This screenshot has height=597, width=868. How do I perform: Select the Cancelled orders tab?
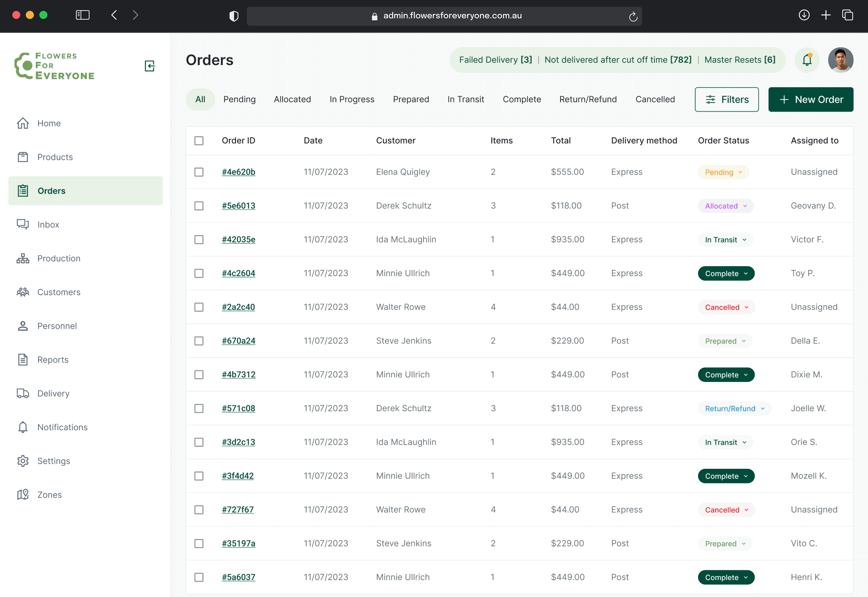pyautogui.click(x=655, y=99)
